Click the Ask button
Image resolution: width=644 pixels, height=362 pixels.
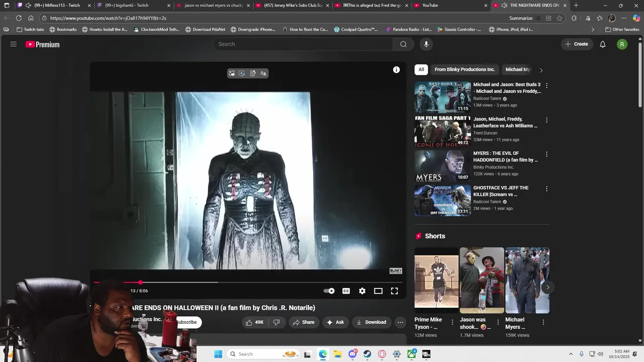pos(335,322)
